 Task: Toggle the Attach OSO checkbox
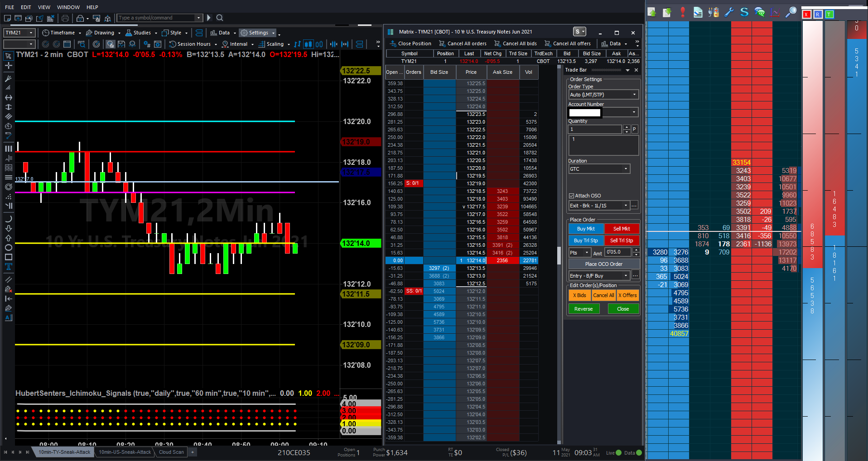pyautogui.click(x=571, y=196)
